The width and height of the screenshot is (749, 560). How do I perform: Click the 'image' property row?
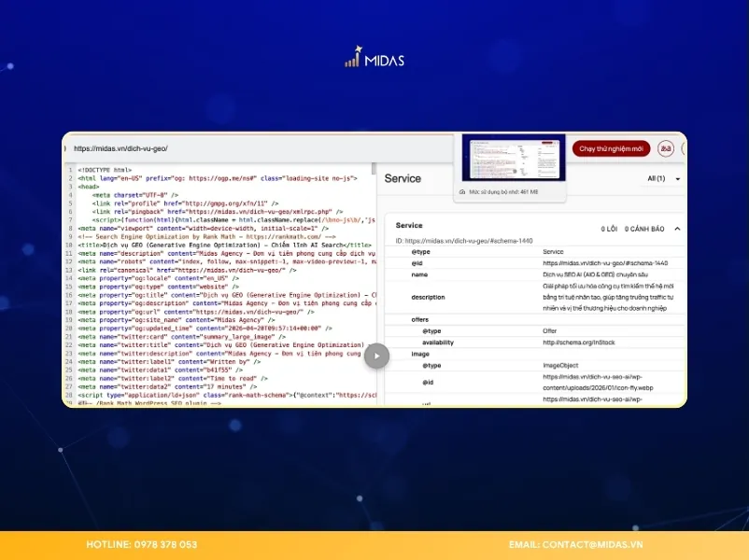tap(421, 354)
